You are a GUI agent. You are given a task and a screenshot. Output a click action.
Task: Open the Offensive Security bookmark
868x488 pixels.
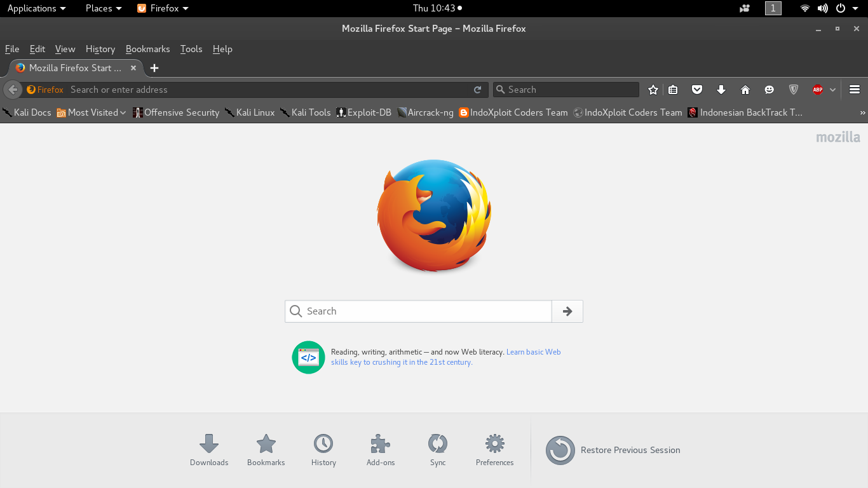[175, 112]
